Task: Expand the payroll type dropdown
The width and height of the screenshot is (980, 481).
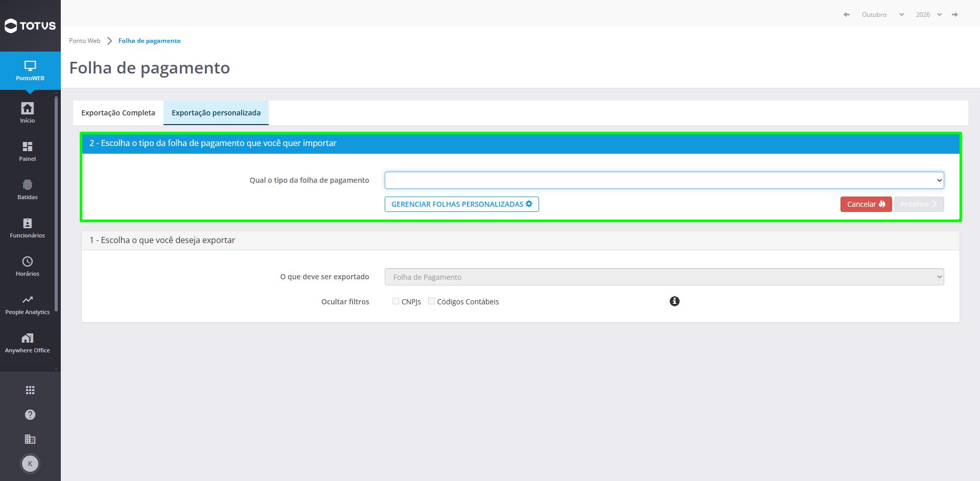Action: tap(664, 180)
